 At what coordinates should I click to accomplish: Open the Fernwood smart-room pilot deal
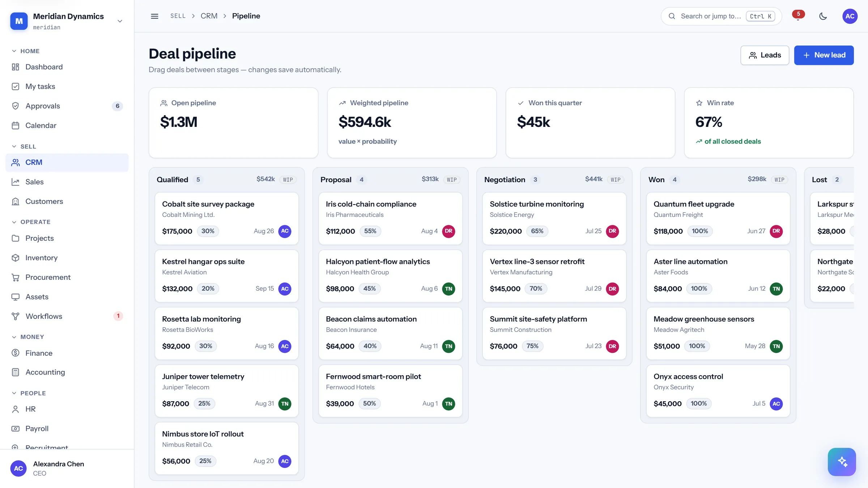pyautogui.click(x=390, y=391)
